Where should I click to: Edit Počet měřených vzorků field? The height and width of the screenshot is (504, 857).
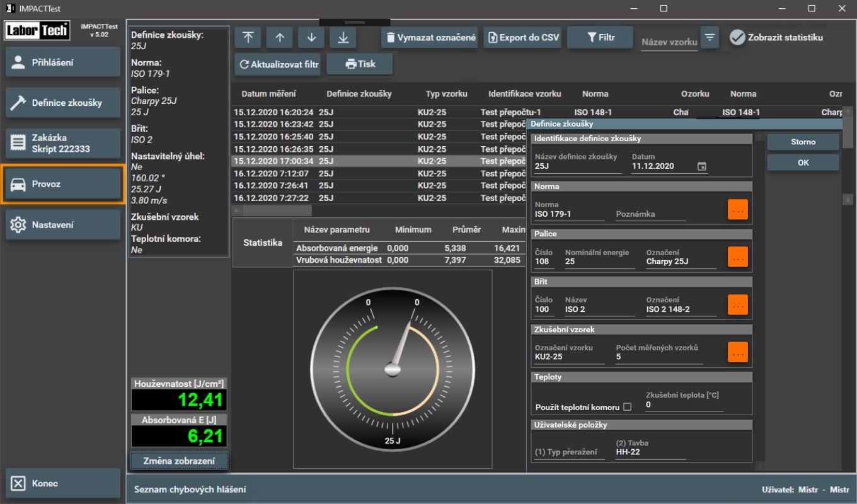pos(659,357)
